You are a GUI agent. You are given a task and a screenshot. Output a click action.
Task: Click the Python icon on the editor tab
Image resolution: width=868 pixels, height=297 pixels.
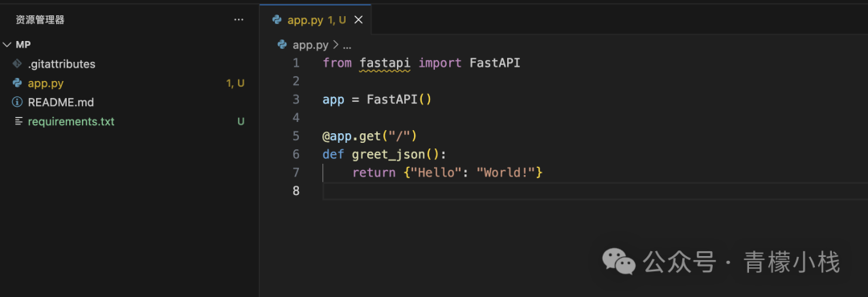pyautogui.click(x=276, y=20)
